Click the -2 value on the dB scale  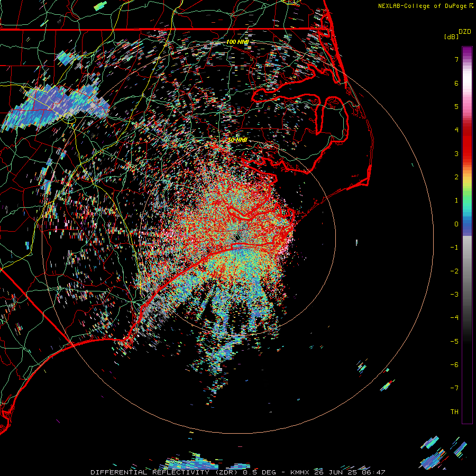click(x=454, y=271)
